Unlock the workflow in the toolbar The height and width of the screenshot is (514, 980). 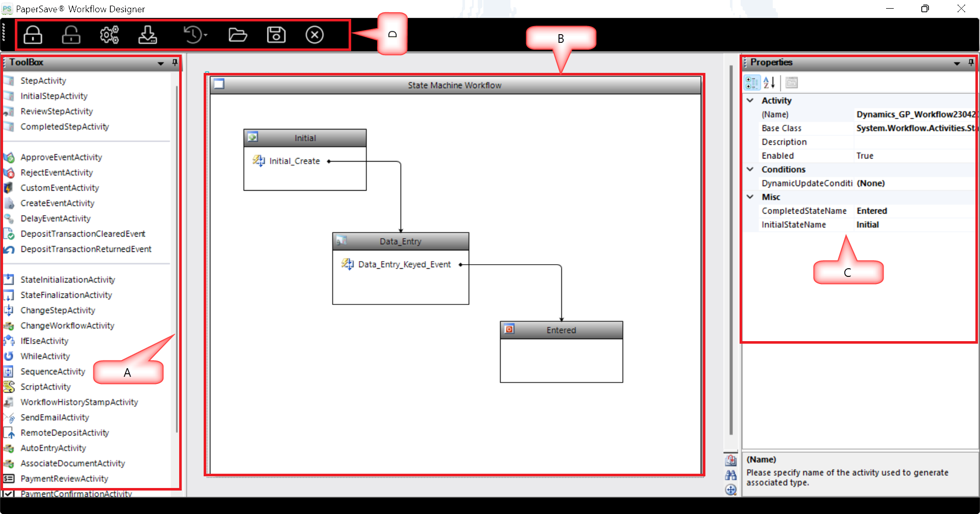[x=71, y=35]
